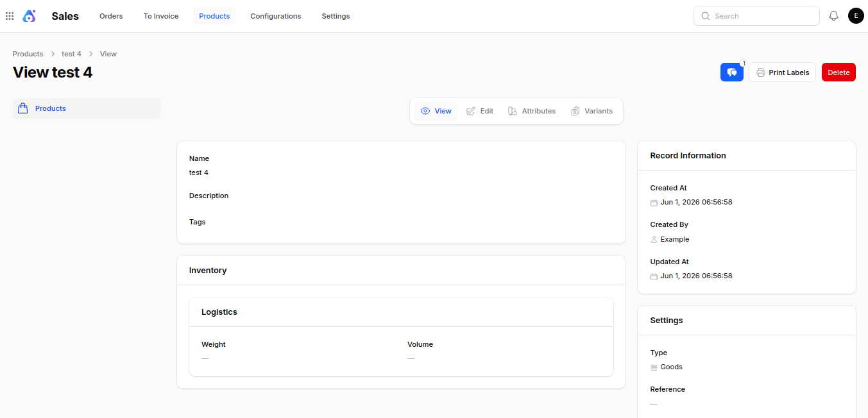Screen dimensions: 868x418
Task: Click Created At date 'Jun 1, 2026 06:56:58'
Action: pos(697,203)
